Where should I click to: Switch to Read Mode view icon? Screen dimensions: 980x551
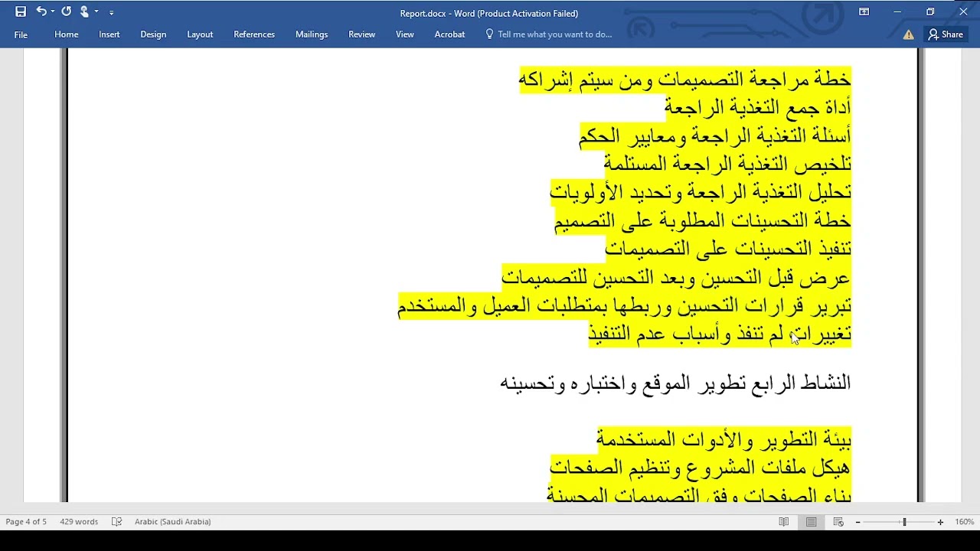(784, 521)
